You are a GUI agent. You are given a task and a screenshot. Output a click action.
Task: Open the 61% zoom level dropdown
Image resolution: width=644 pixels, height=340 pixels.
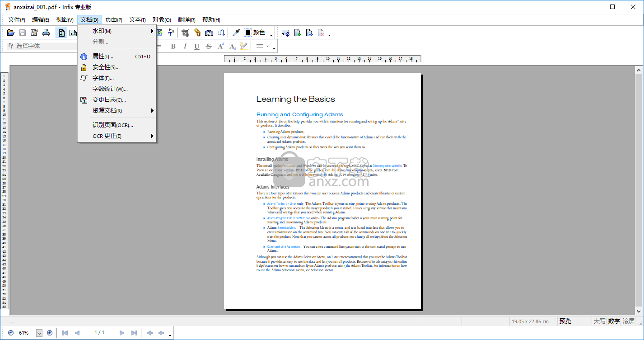coord(39,333)
